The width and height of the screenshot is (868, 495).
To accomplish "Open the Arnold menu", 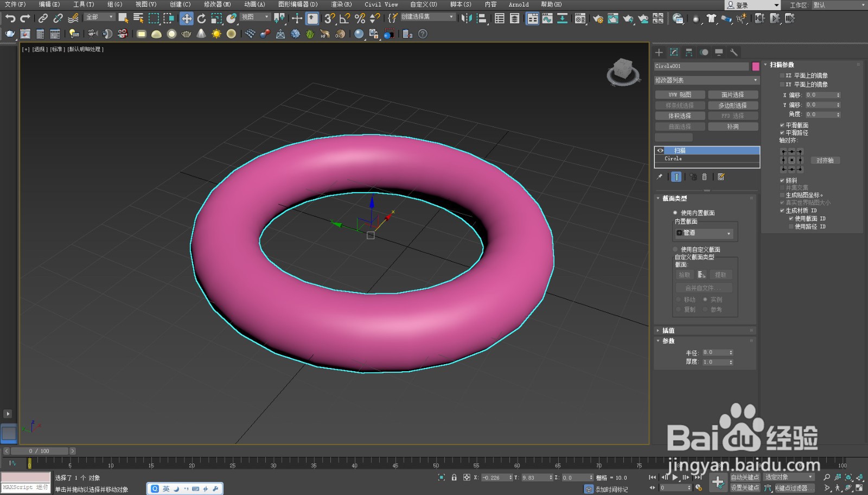I will click(519, 4).
